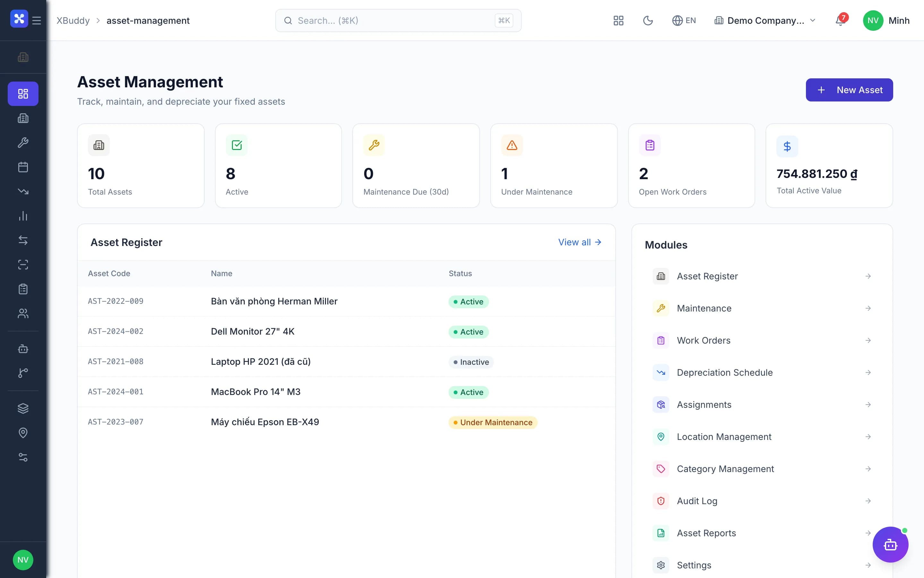Open Depreciation Schedule module

coord(762,372)
